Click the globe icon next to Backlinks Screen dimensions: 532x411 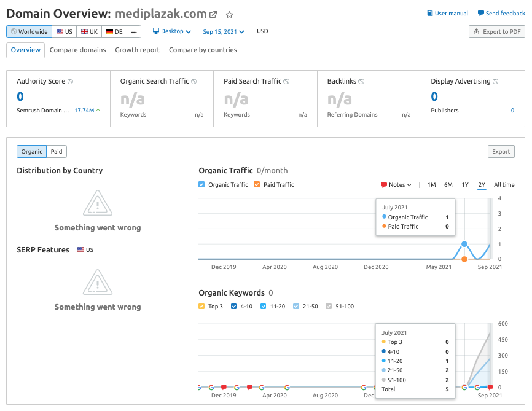click(x=362, y=81)
